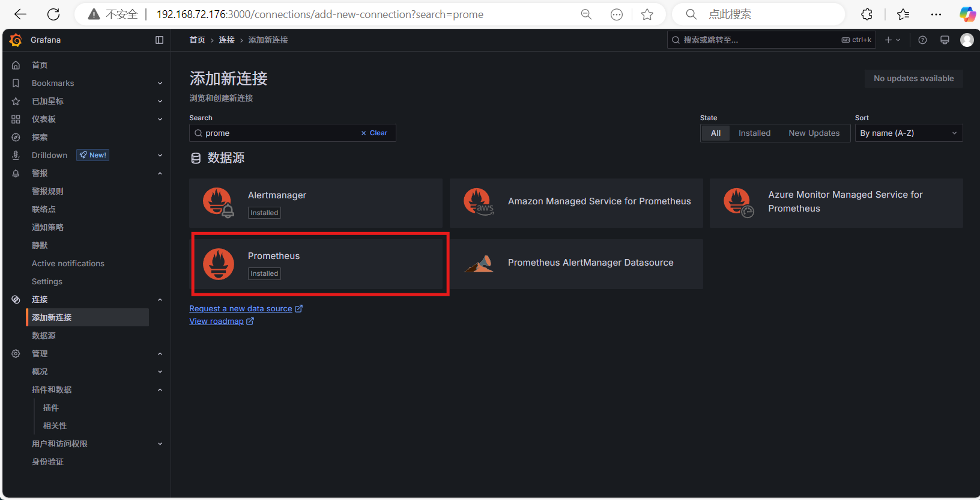Open the news feed icon in top bar
The height and width of the screenshot is (500, 980).
(x=945, y=40)
